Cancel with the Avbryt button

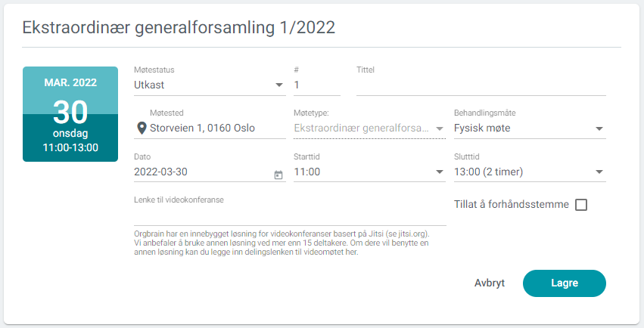[490, 283]
